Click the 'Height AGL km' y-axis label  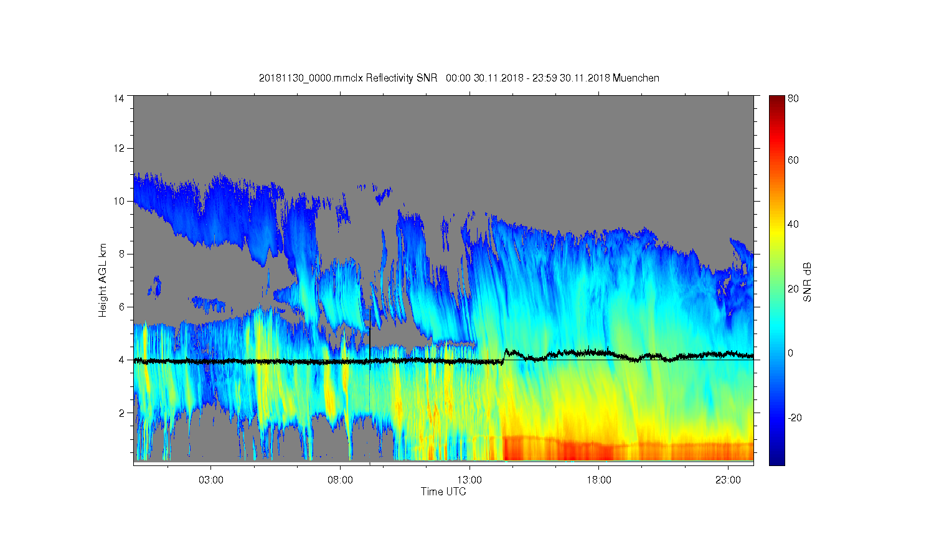pyautogui.click(x=103, y=280)
